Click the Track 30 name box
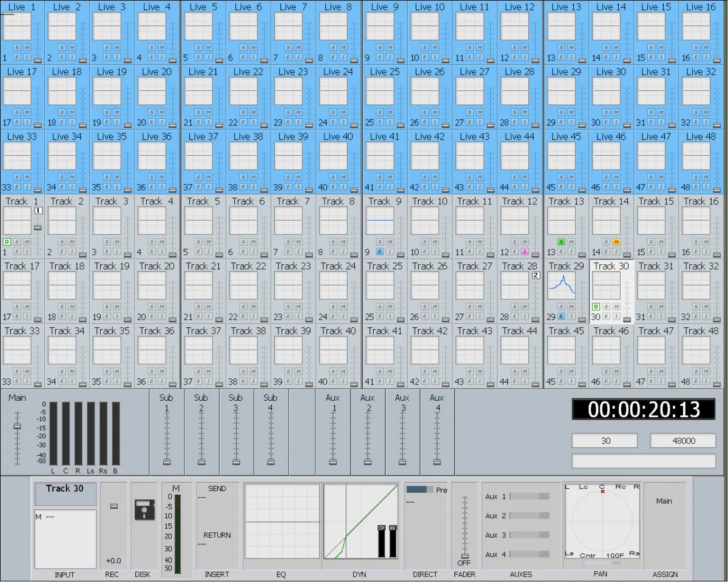This screenshot has height=582, width=728. click(65, 493)
